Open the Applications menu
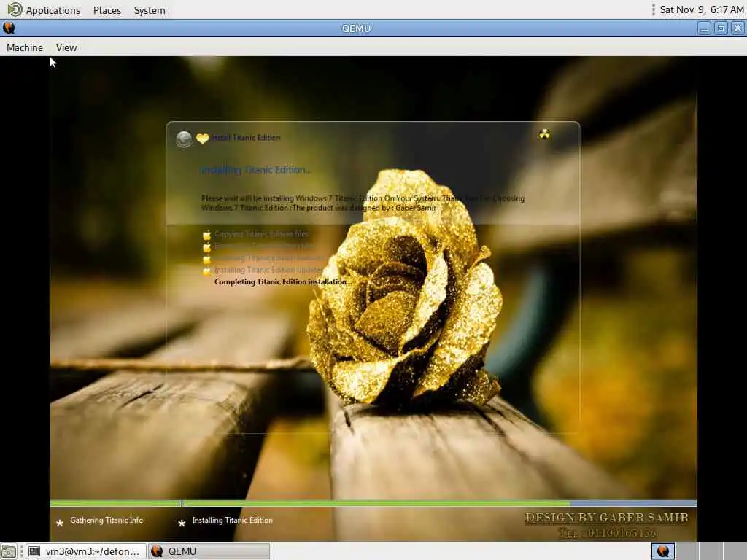 tap(53, 10)
